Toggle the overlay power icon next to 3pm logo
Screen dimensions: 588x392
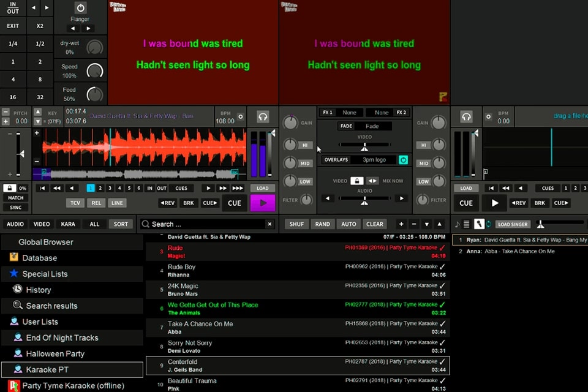[403, 160]
